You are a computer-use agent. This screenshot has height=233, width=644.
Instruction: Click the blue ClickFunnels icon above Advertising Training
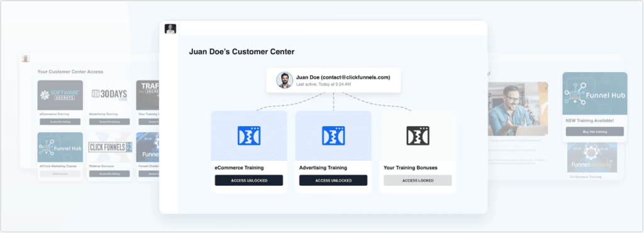click(x=333, y=136)
